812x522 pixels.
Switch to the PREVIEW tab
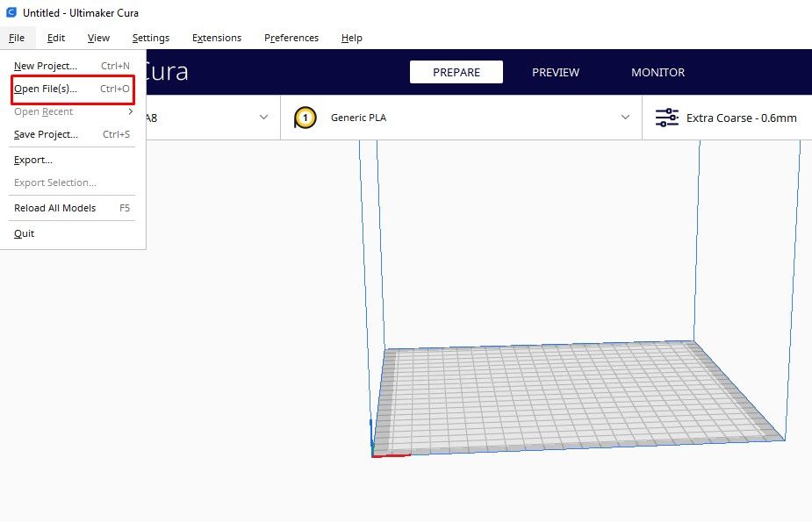(555, 72)
